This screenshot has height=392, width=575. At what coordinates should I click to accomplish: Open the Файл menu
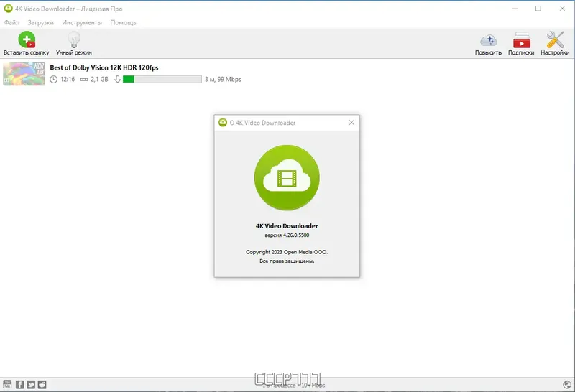click(11, 23)
